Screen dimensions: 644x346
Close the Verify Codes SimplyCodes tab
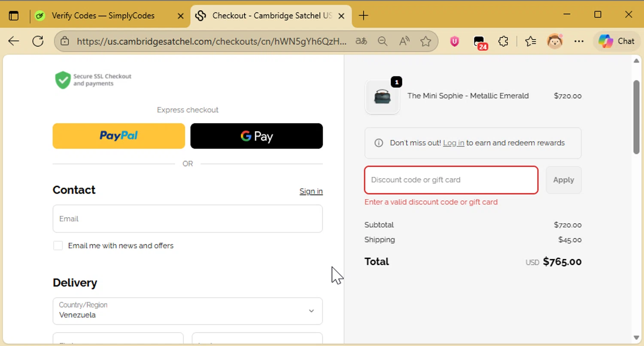click(181, 16)
